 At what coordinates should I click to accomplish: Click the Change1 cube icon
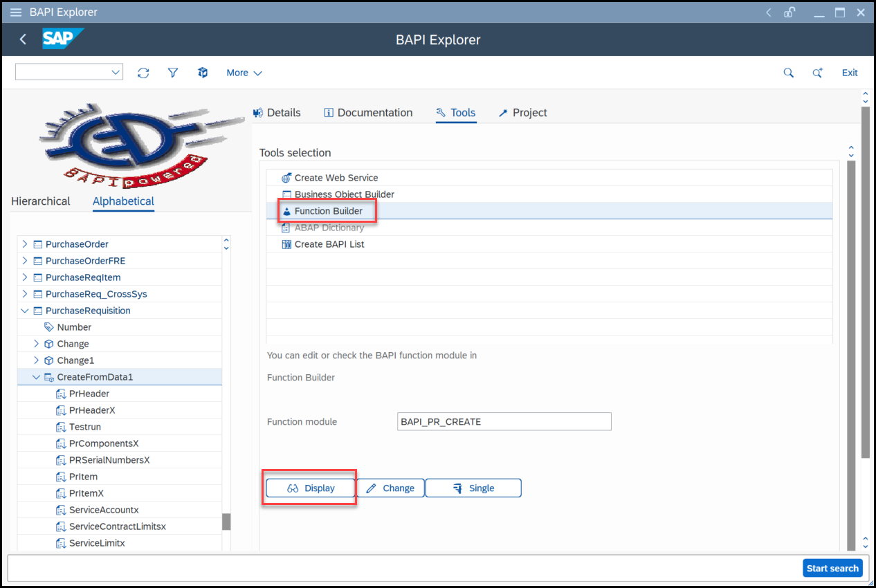pyautogui.click(x=48, y=360)
